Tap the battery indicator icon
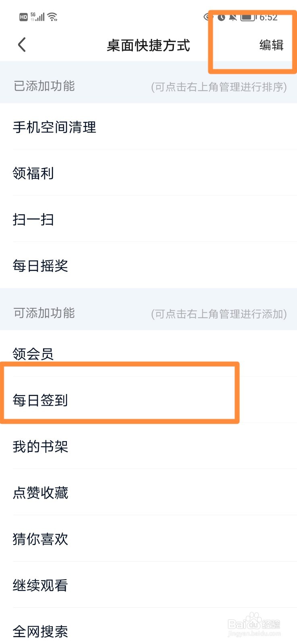Screen dimensions: 297x644 pos(247,17)
